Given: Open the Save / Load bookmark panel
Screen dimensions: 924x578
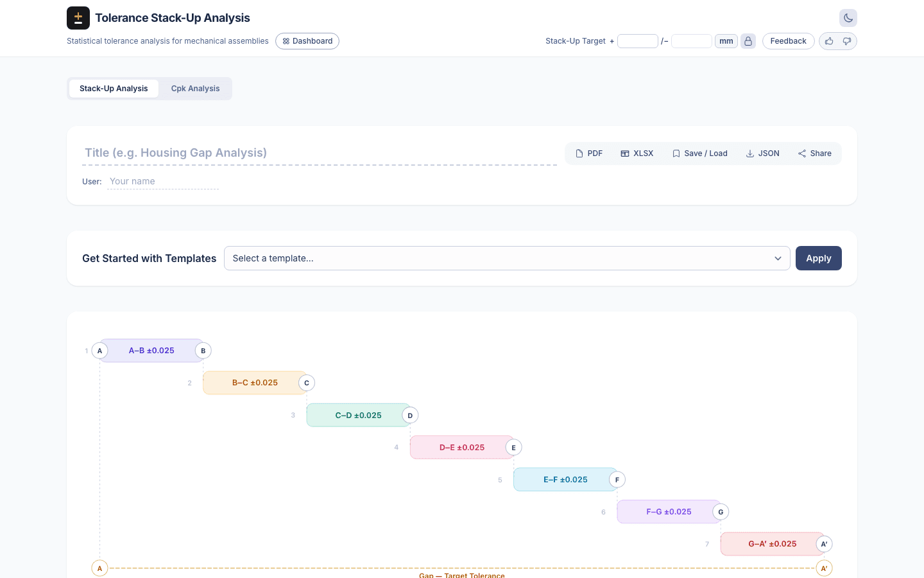Looking at the screenshot, I should [699, 153].
